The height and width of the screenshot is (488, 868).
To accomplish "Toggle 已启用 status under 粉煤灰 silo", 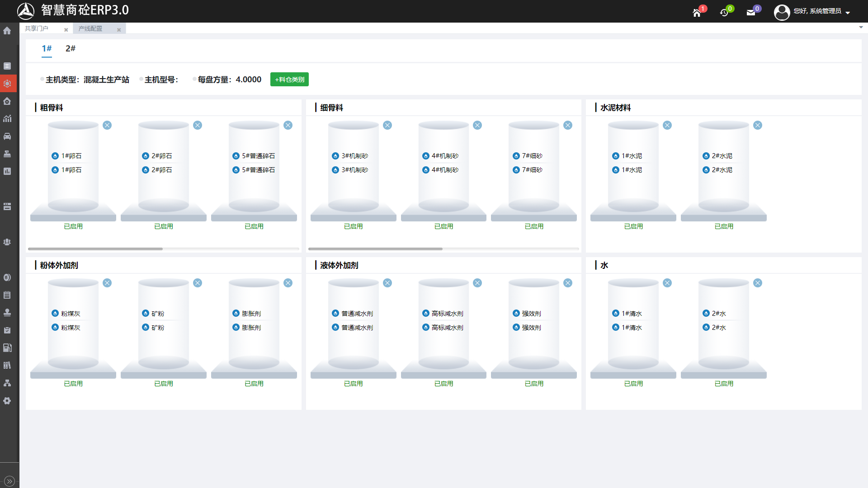I will pyautogui.click(x=73, y=384).
